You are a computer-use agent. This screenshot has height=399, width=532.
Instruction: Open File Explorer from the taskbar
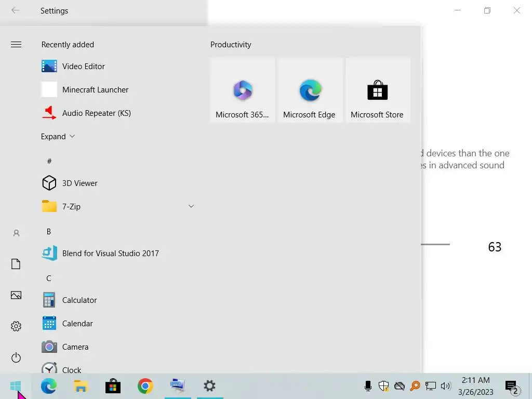[81, 386]
